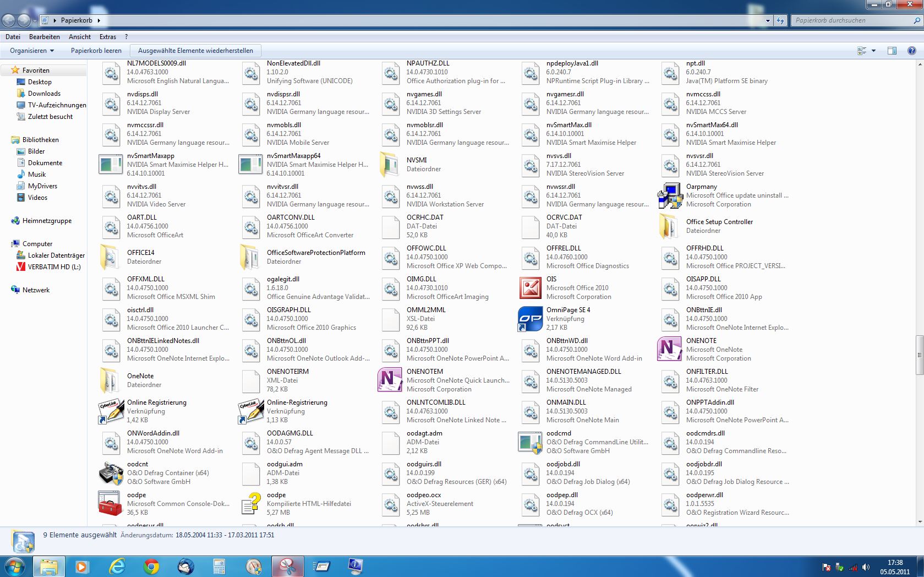The width and height of the screenshot is (924, 577).
Task: Select the NVSMI folder icon
Action: (390, 165)
